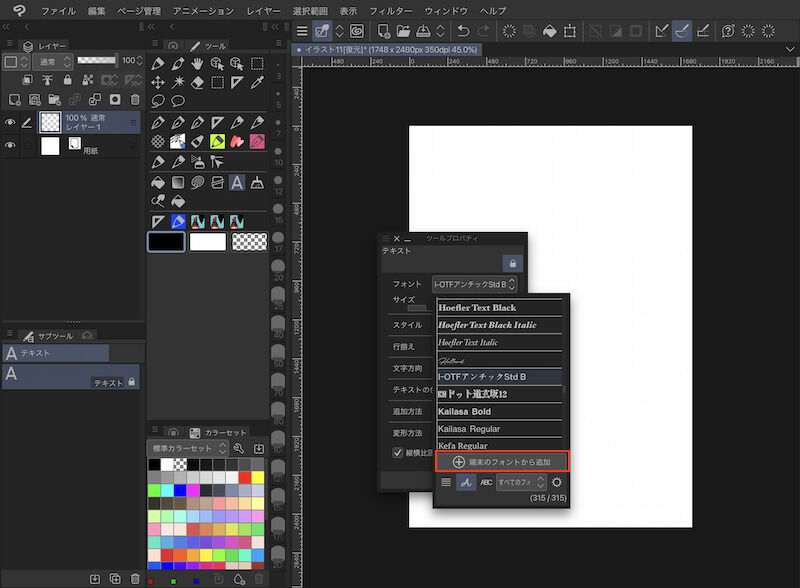800x588 pixels.
Task: Select the Balloon tool
Action: [x=178, y=101]
